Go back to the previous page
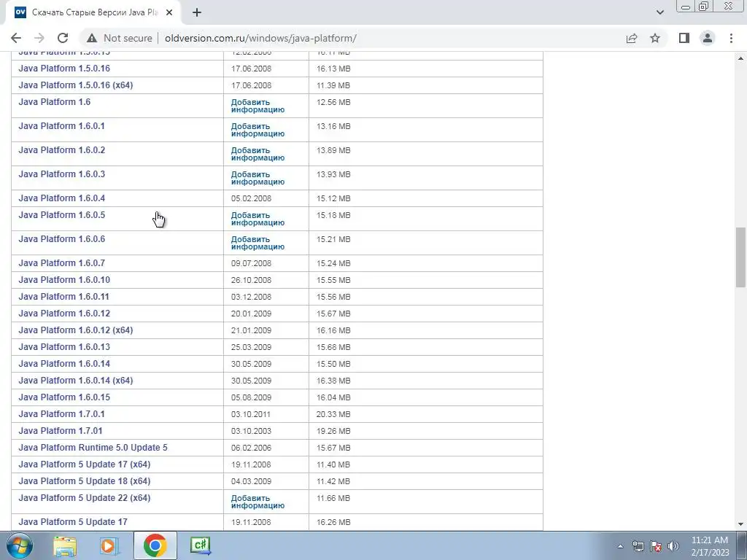The image size is (747, 560). [16, 38]
